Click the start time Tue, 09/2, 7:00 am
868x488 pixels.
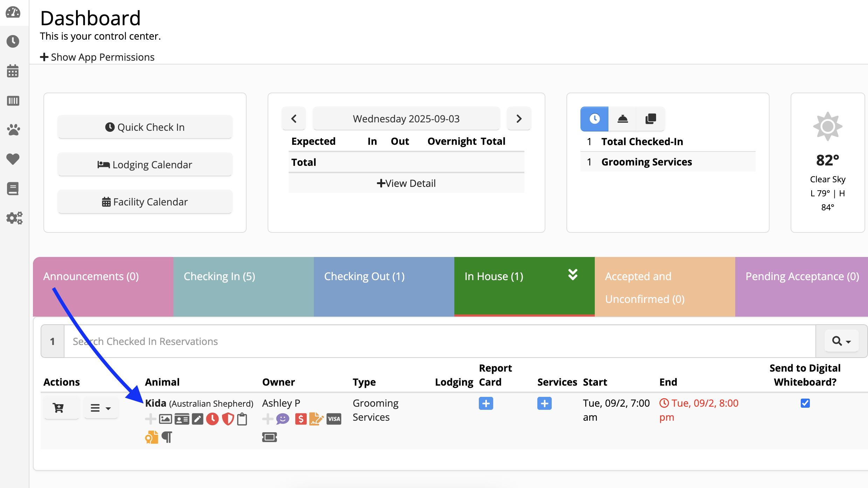click(616, 410)
